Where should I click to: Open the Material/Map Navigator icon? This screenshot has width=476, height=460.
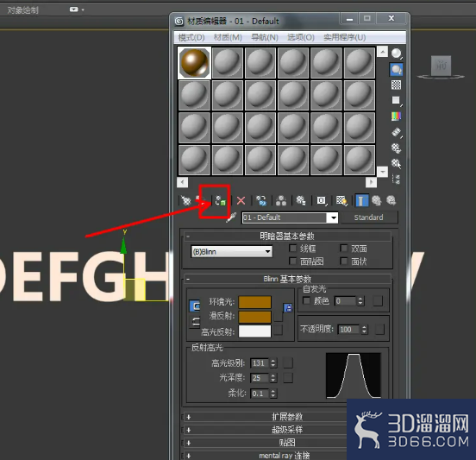tap(396, 179)
